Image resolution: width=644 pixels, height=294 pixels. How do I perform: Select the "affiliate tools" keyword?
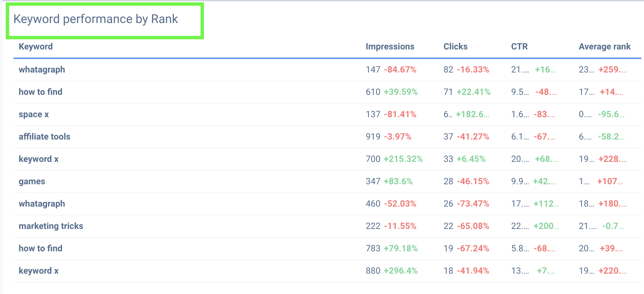[45, 136]
